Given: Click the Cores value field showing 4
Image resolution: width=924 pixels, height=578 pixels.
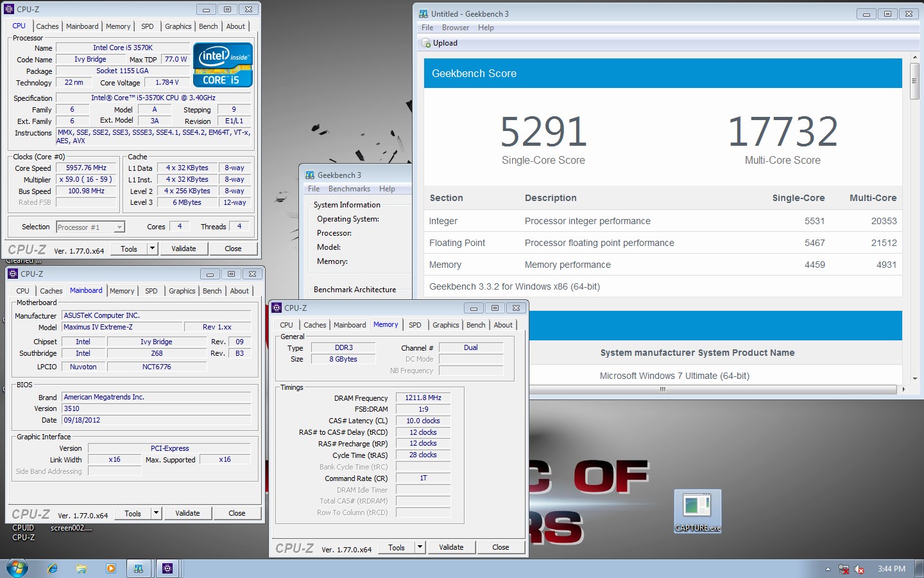Looking at the screenshot, I should [180, 227].
